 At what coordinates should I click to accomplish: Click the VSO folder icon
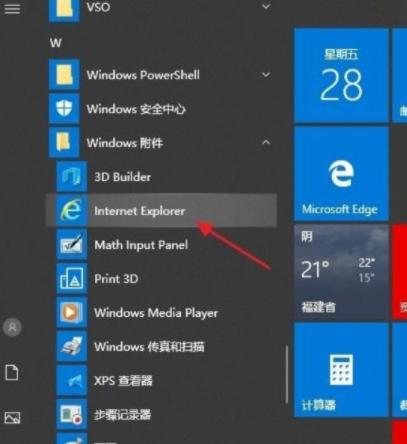(x=64, y=10)
